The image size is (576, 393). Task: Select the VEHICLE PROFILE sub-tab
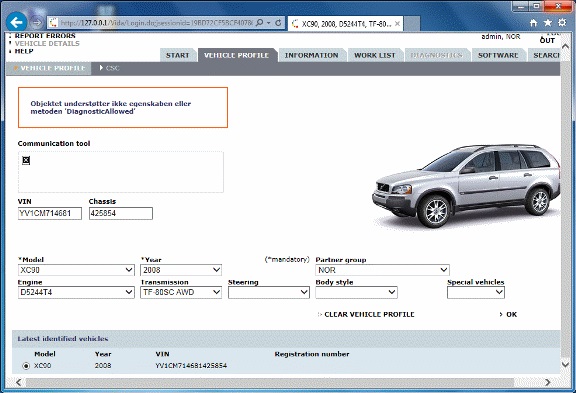tap(50, 68)
